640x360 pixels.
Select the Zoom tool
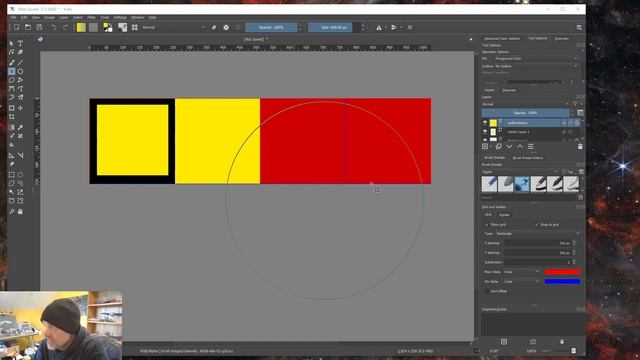pyautogui.click(x=11, y=211)
